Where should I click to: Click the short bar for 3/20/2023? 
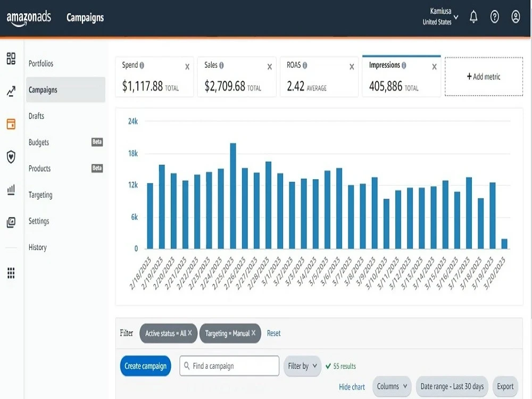tap(504, 244)
